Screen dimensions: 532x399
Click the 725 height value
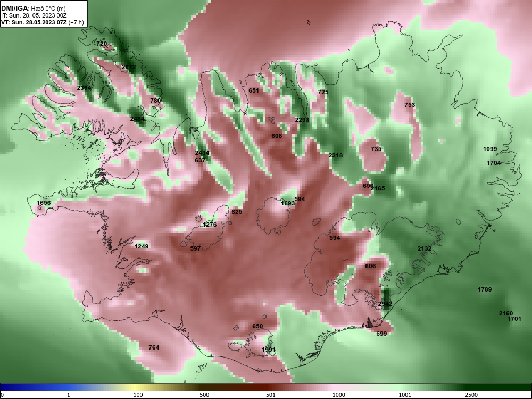click(323, 92)
